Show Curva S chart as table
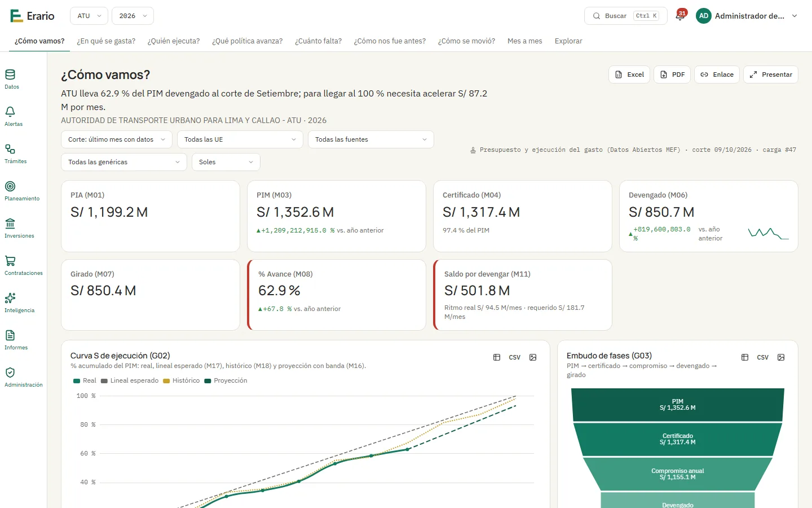The height and width of the screenshot is (508, 812). (497, 357)
